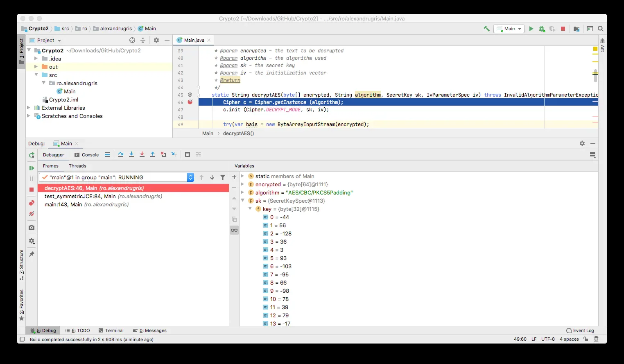Open the Project view dropdown arrow
Image resolution: width=624 pixels, height=364 pixels.
[x=59, y=41]
